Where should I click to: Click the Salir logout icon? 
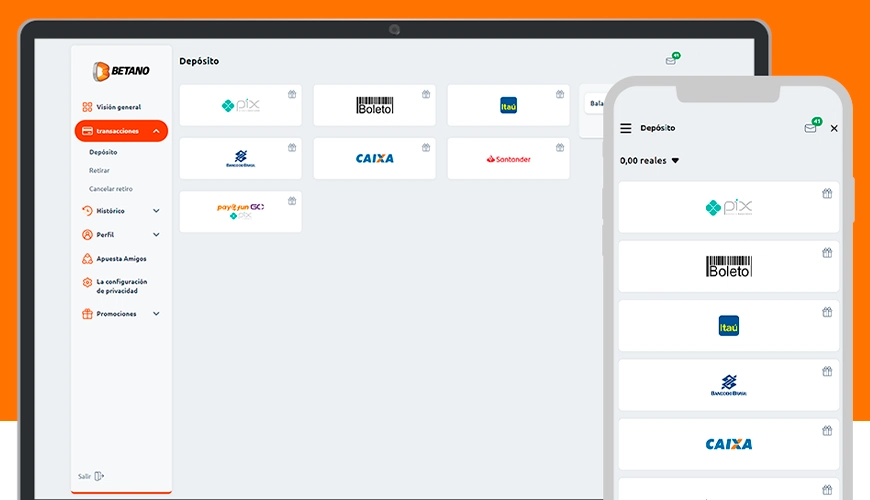point(99,476)
